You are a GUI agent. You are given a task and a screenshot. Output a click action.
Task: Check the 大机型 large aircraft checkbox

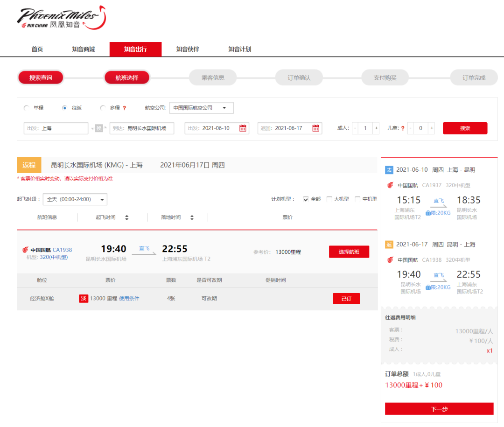(x=329, y=199)
